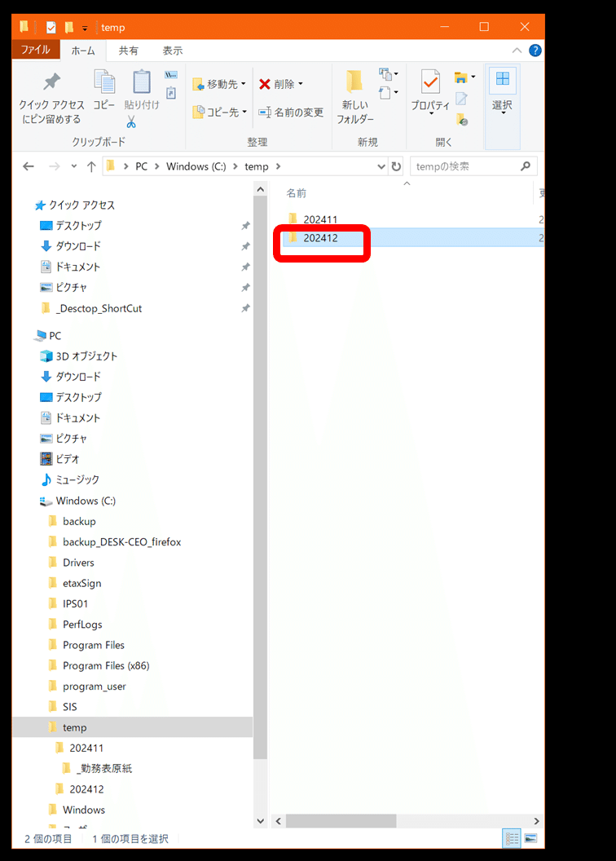Viewport: 616px width, 861px height.
Task: Select ミュージック in the navigation pane
Action: click(x=70, y=479)
